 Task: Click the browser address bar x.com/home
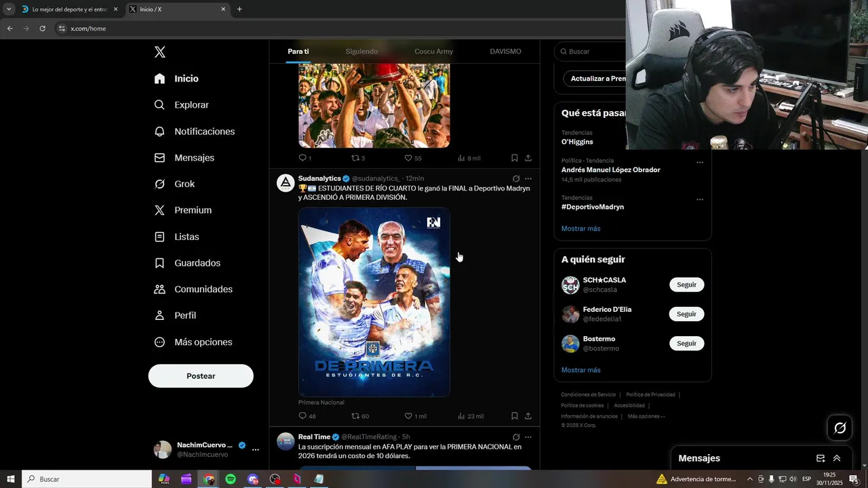(x=339, y=28)
